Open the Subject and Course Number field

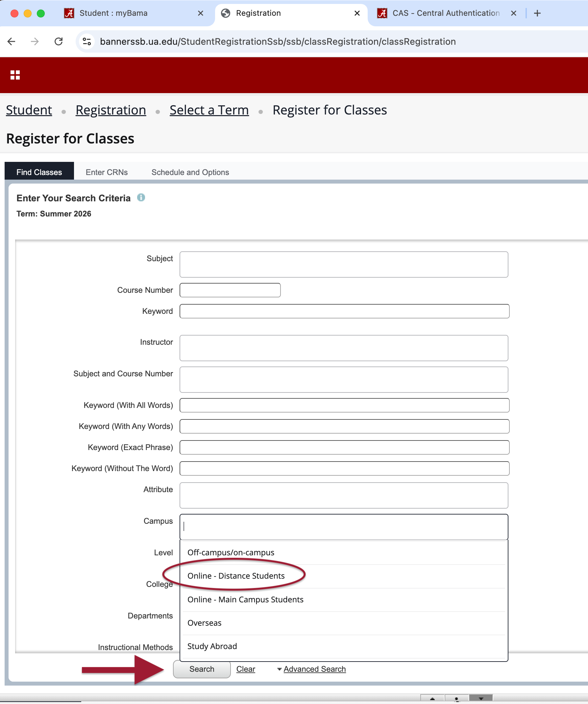click(344, 380)
